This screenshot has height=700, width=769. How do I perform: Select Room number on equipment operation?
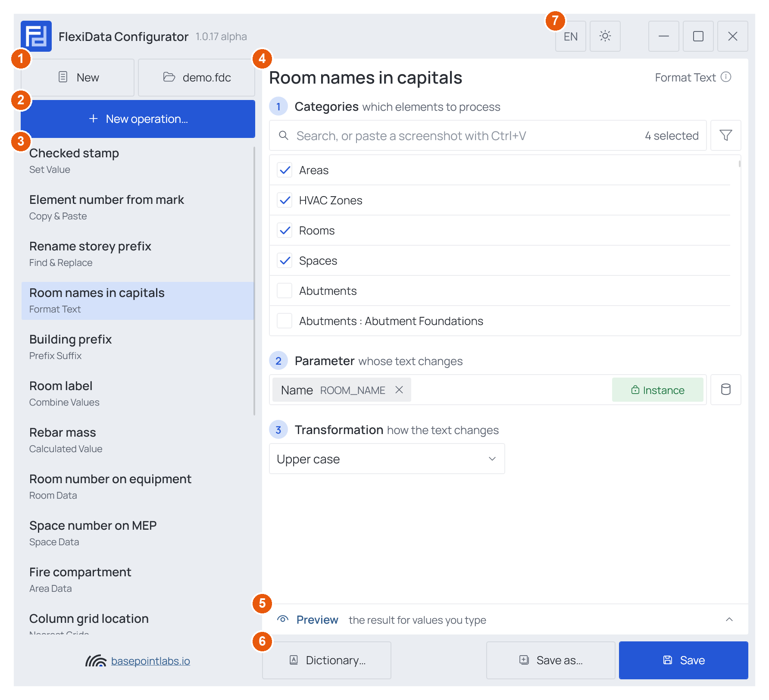tap(138, 487)
